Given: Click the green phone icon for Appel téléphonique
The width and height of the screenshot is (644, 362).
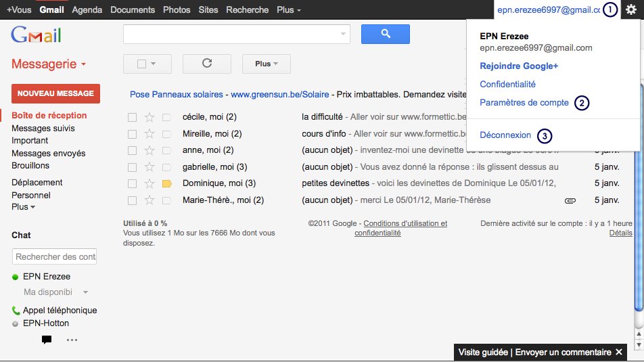Looking at the screenshot, I should coord(16,310).
